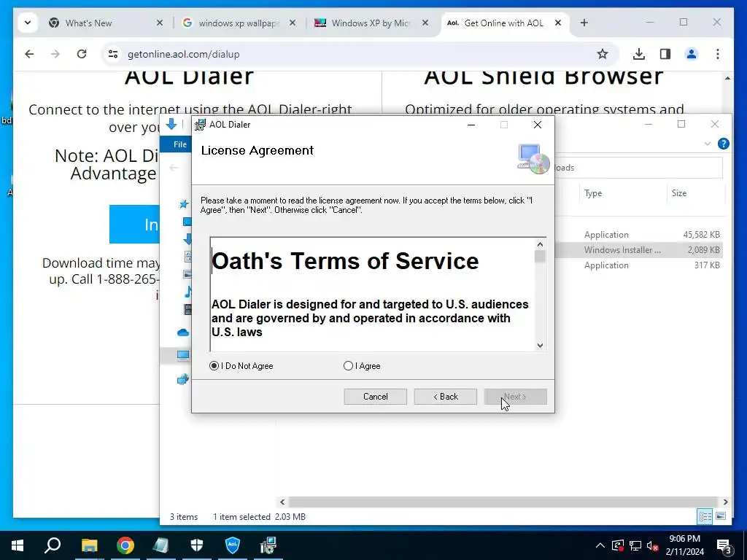Open AOL Shield on taskbar
The width and height of the screenshot is (747, 560).
point(233,545)
